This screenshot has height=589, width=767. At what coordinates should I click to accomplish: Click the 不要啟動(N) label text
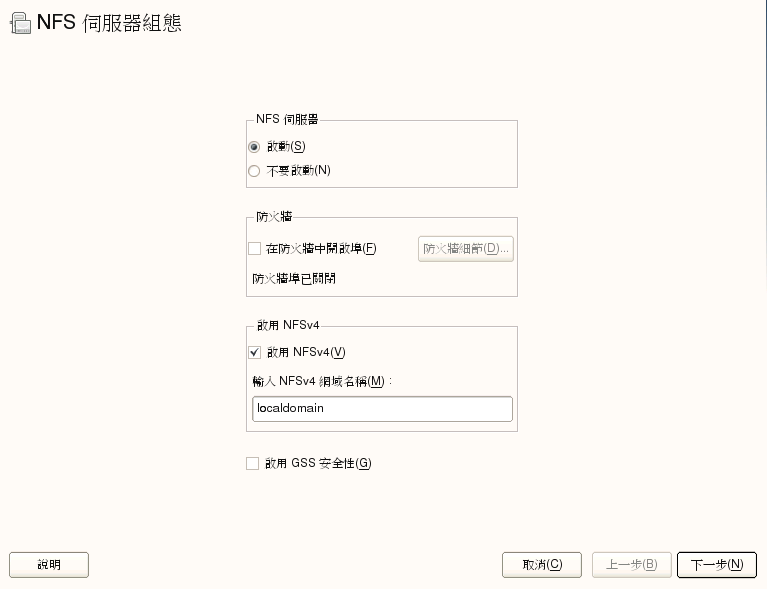click(299, 171)
